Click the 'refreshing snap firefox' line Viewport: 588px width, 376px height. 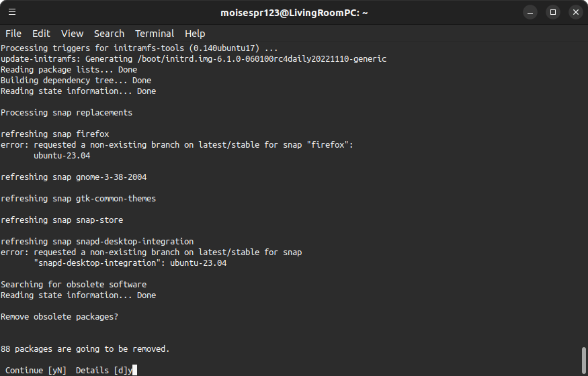(55, 134)
